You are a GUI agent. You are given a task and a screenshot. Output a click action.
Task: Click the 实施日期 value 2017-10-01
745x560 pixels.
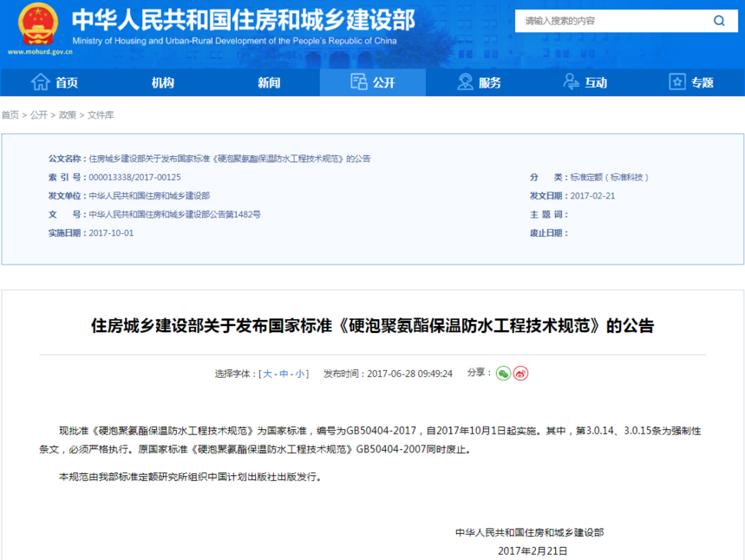111,232
